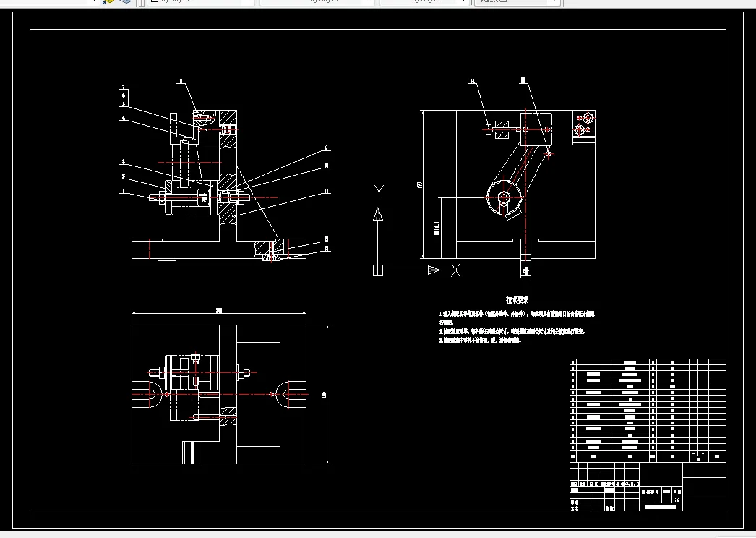This screenshot has height=538, width=756.
Task: Click the UCS origin square marker
Action: tap(378, 270)
